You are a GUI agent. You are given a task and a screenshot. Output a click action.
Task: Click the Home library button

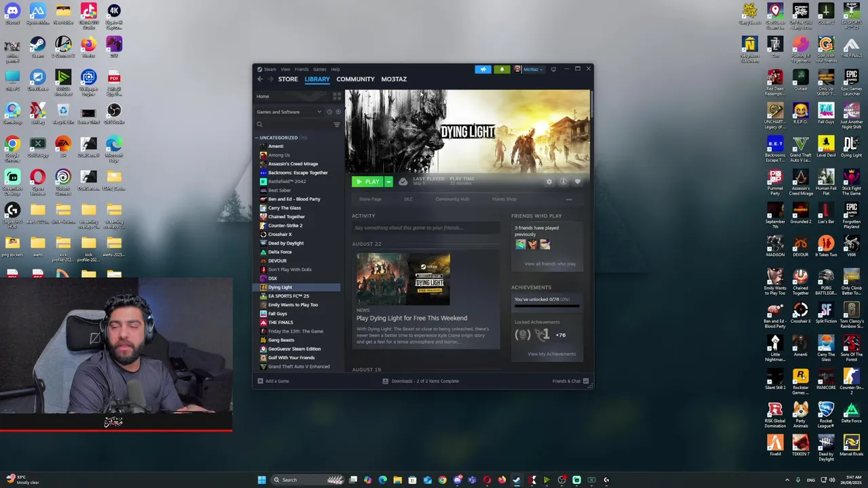[292, 96]
